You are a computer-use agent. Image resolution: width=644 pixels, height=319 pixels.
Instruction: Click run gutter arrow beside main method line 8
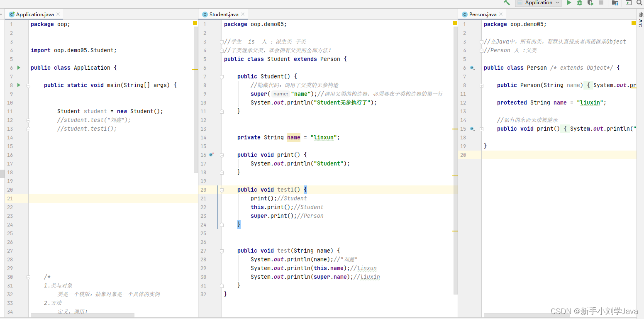coord(19,85)
